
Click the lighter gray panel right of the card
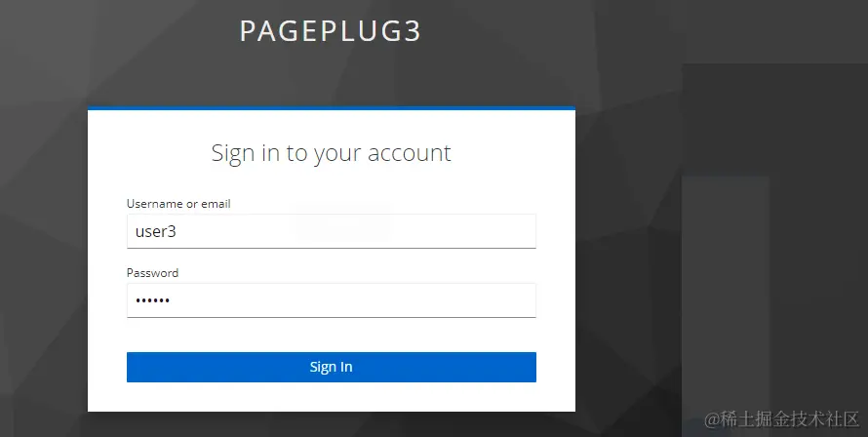point(726,288)
